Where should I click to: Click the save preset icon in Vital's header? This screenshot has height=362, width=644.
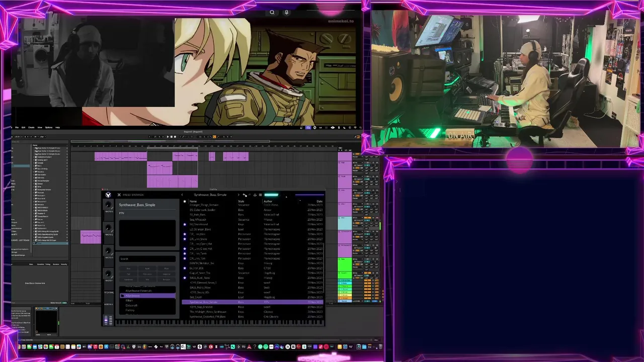coord(255,195)
